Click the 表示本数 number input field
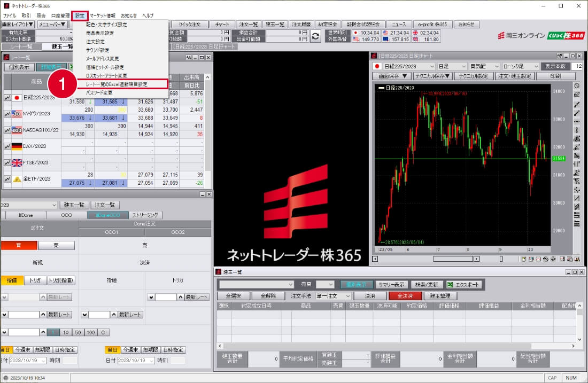 tap(577, 66)
